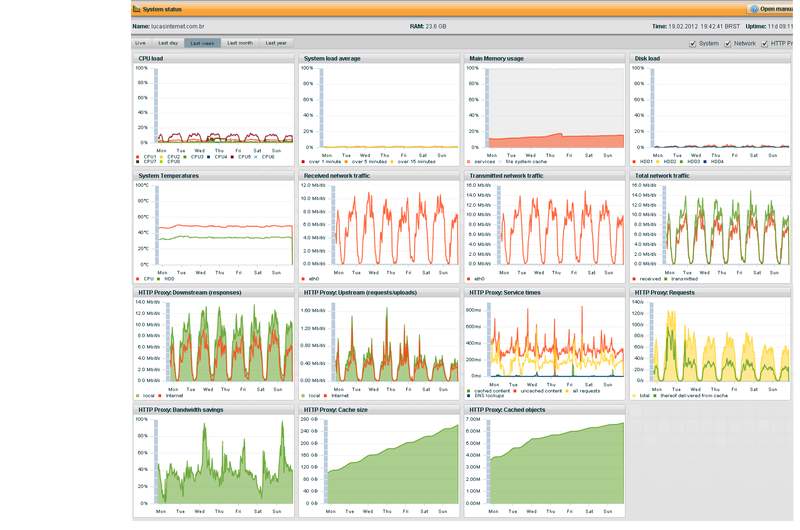Click the 'services' legend entry in Main Memory
This screenshot has width=800, height=530.
[481, 162]
